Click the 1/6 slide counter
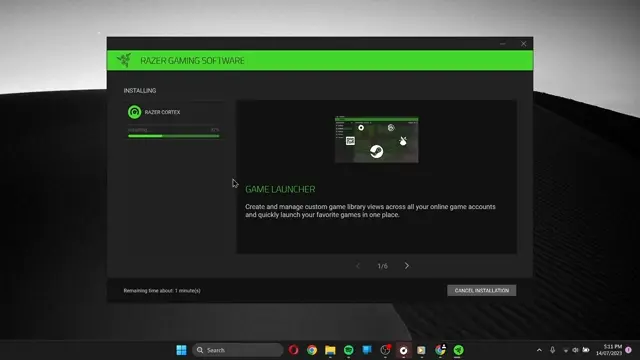This screenshot has height=360, width=640. tap(382, 266)
